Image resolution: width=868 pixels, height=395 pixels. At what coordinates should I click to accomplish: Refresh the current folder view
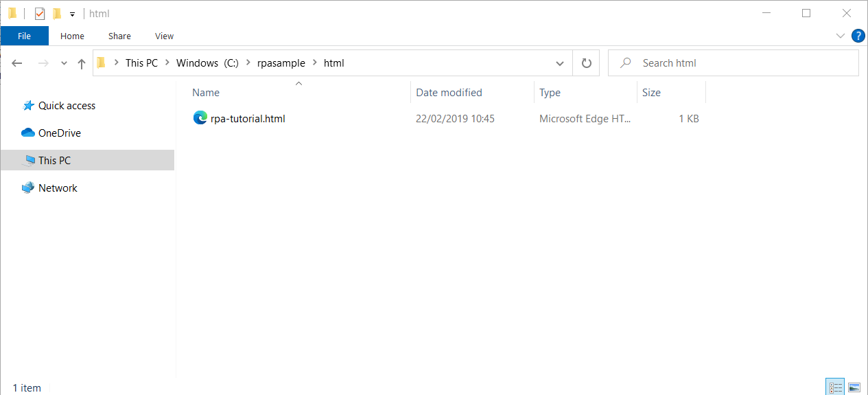tap(586, 63)
